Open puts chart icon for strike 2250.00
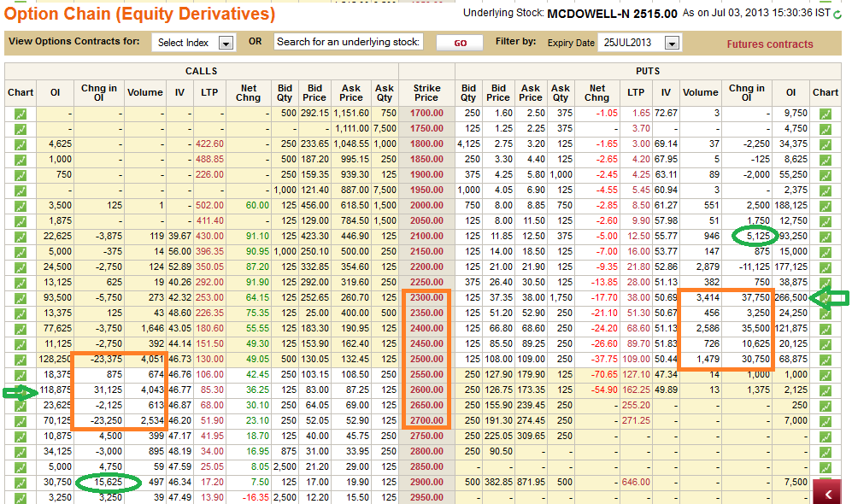852x504 pixels. click(826, 283)
